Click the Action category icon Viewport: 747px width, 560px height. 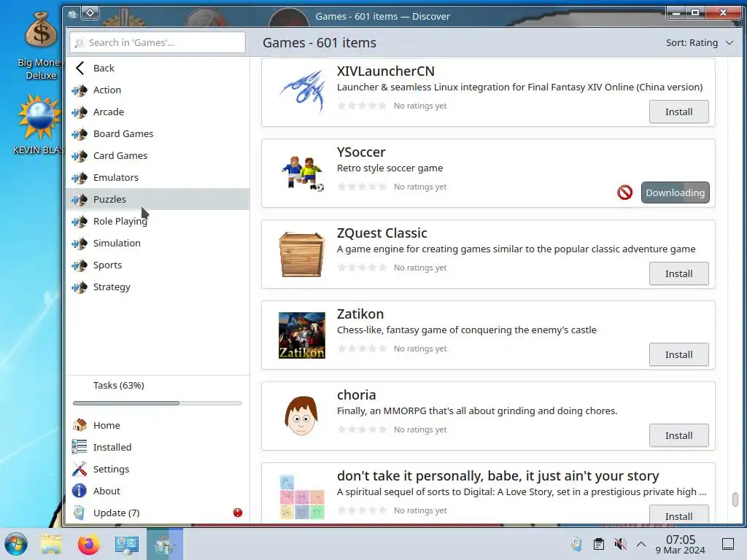coord(80,90)
